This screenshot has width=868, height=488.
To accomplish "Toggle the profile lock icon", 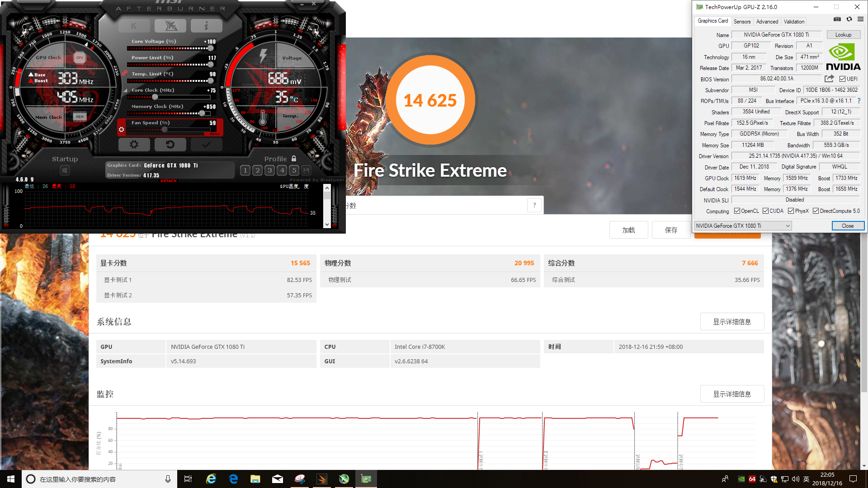I will pos(294,159).
